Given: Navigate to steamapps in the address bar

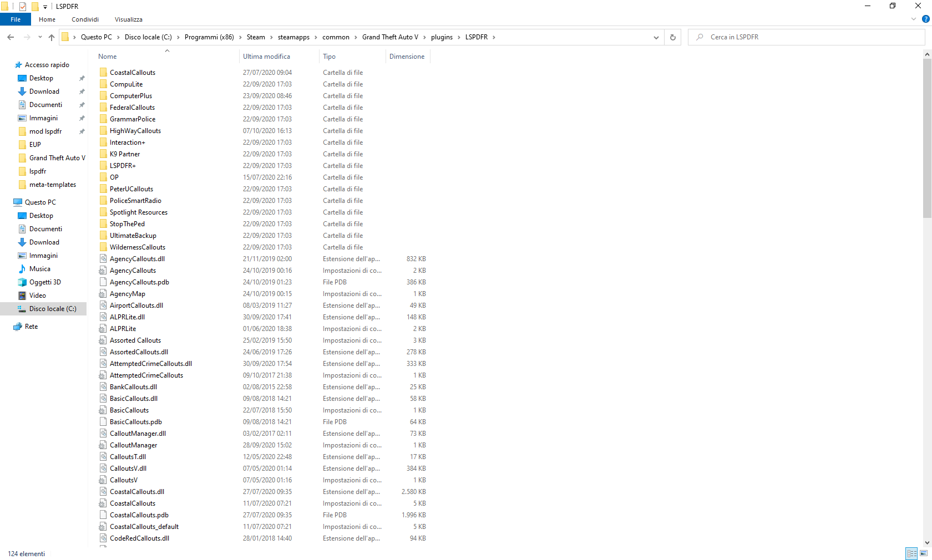Looking at the screenshot, I should click(293, 37).
